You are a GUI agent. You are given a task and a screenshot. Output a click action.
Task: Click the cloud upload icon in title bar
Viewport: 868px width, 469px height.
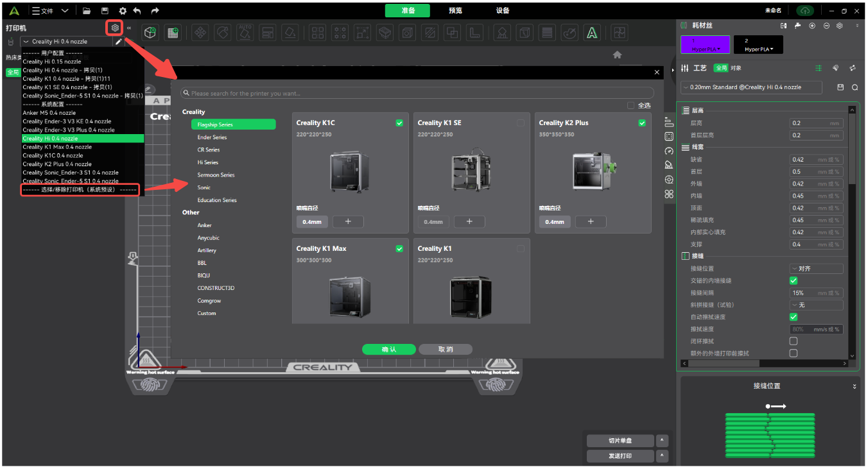click(804, 11)
